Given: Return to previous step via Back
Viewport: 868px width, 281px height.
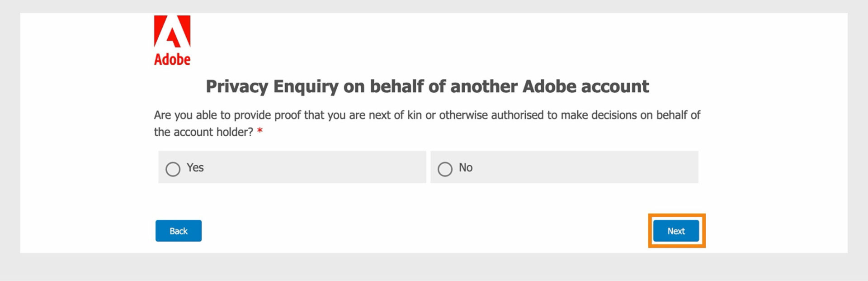Looking at the screenshot, I should (178, 231).
